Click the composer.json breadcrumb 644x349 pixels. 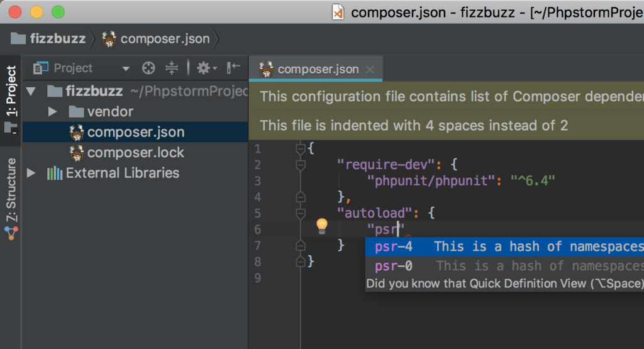(156, 39)
